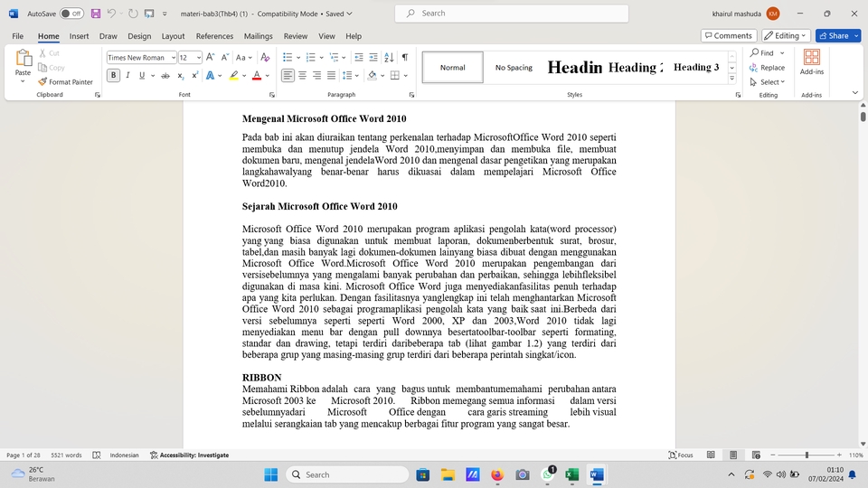Screen dimensions: 868x488
Task: Apply shading fill to paragraph
Action: pos(372,75)
